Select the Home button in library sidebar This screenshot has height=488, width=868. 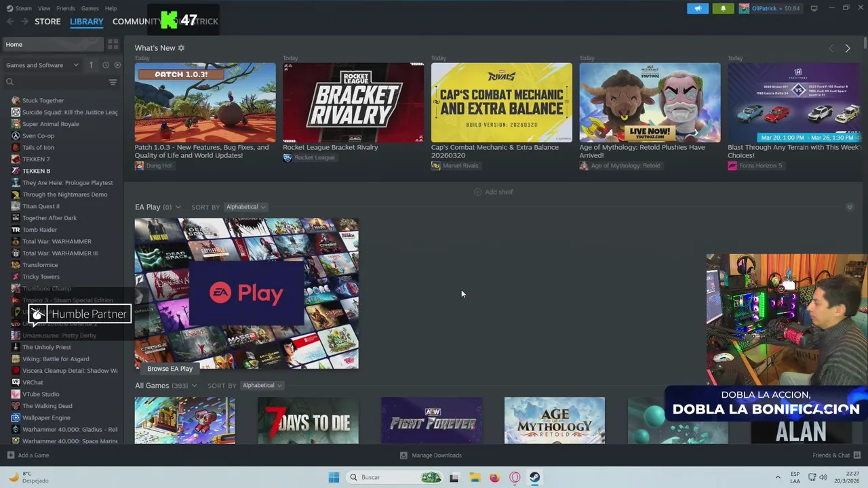[x=52, y=44]
